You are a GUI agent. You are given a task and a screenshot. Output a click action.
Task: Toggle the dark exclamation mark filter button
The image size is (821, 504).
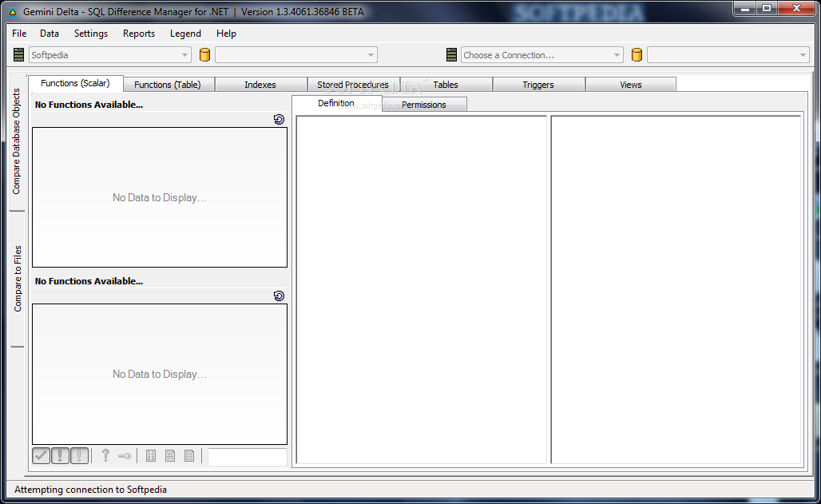[x=60, y=456]
